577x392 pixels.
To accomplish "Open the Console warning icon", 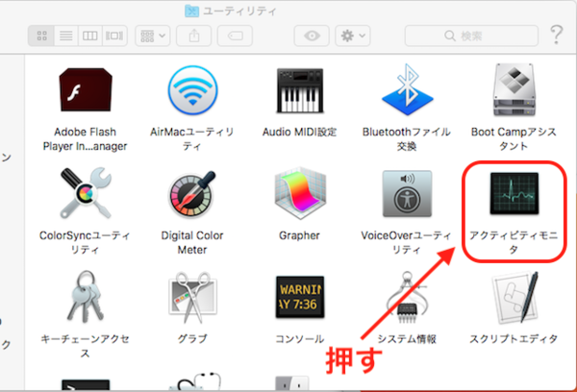I will [300, 297].
